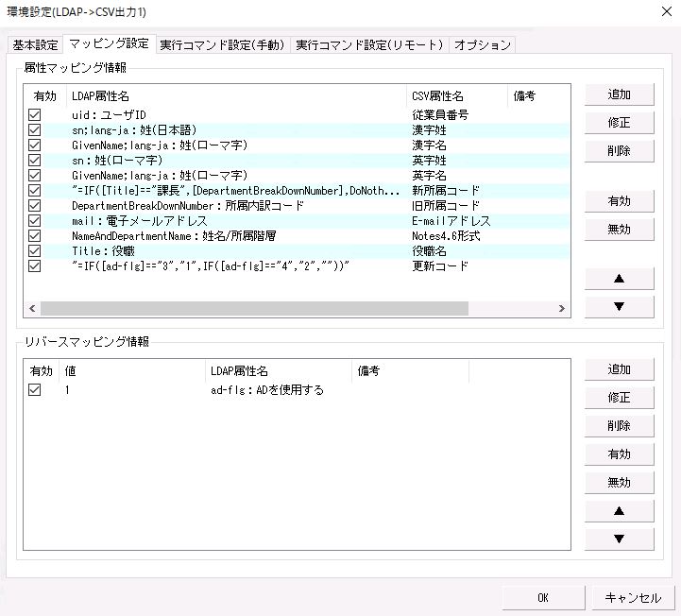Viewport: 681px width, 616px height.
Task: Click ▲ button in reverse mapping section
Action: pos(619,511)
